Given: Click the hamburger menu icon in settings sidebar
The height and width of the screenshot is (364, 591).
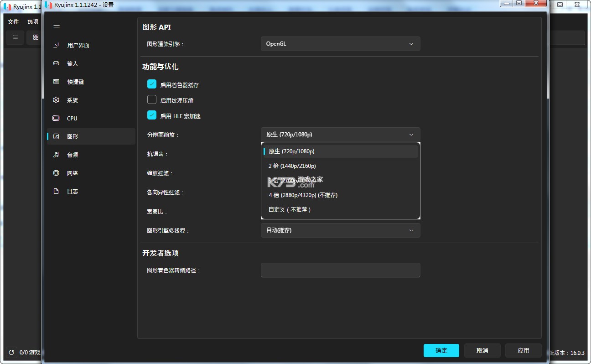Looking at the screenshot, I should click(x=57, y=27).
